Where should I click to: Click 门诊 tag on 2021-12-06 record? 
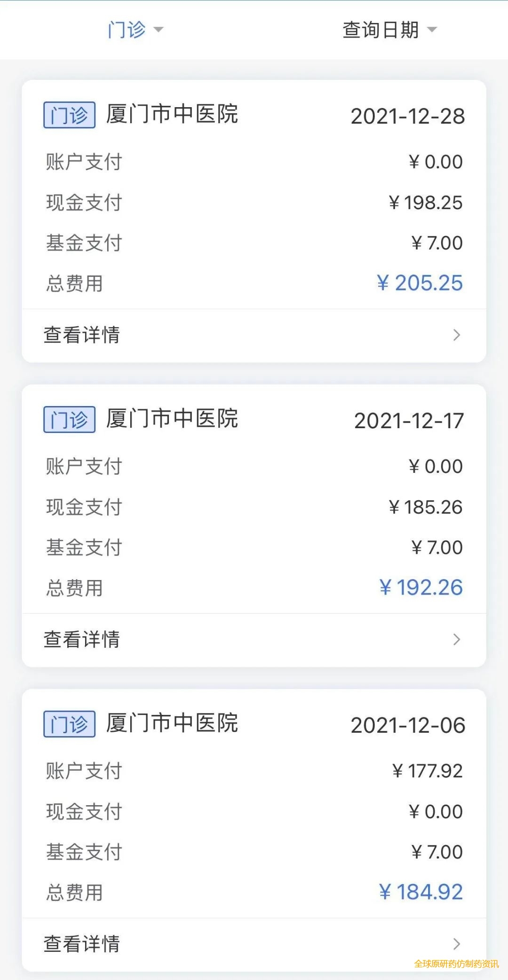coord(69,724)
